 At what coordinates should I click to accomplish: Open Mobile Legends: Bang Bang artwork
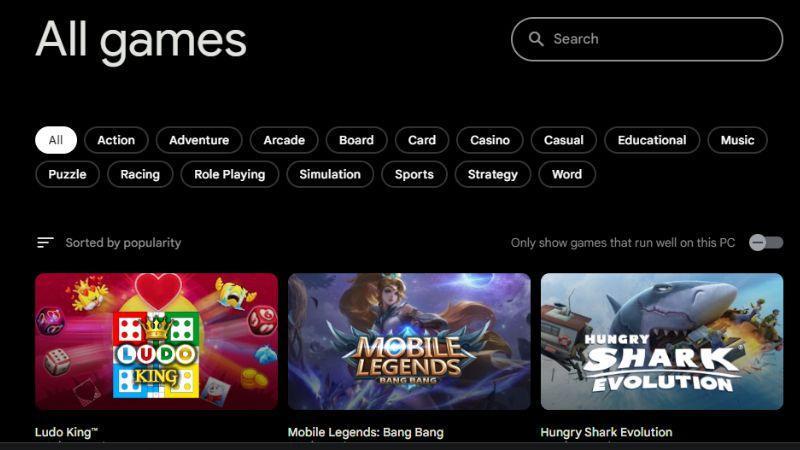pyautogui.click(x=409, y=341)
